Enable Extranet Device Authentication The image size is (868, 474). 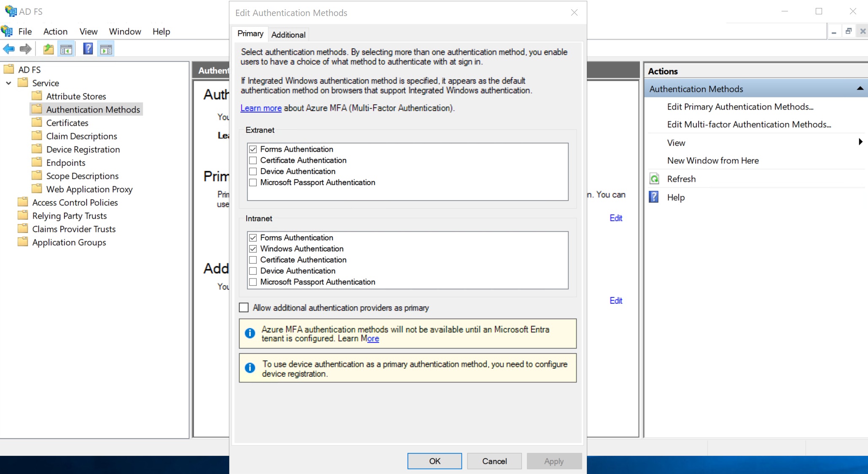pyautogui.click(x=253, y=171)
